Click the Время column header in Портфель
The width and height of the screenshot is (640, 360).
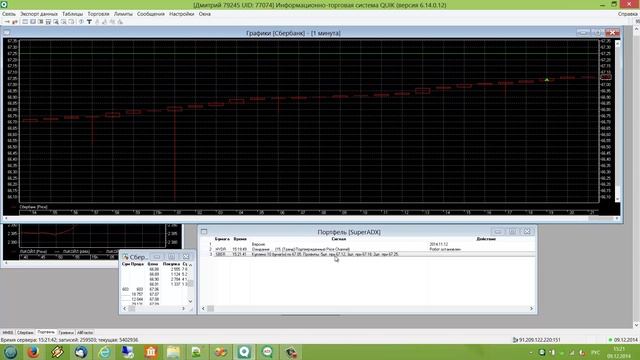[x=240, y=239]
